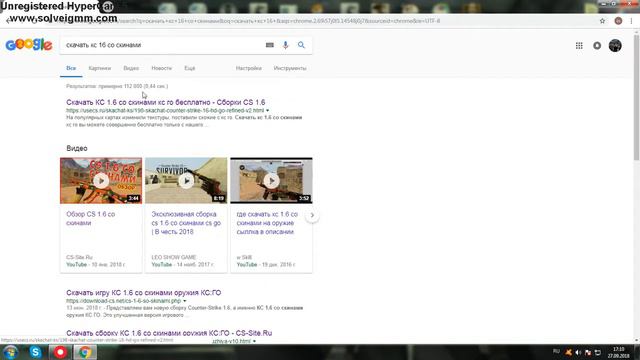640x360 pixels.
Task: Open the on-screen keyboard icon in search box
Action: 269,45
